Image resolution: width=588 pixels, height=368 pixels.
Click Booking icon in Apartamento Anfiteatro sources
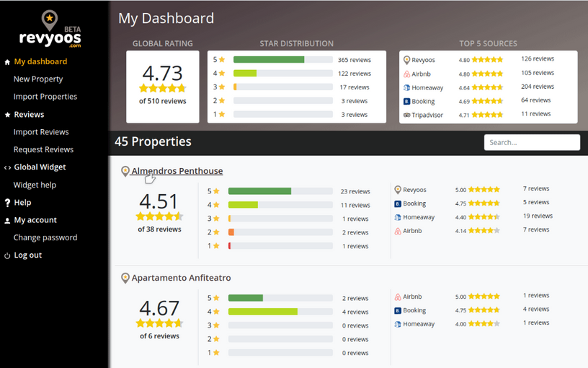coord(398,310)
